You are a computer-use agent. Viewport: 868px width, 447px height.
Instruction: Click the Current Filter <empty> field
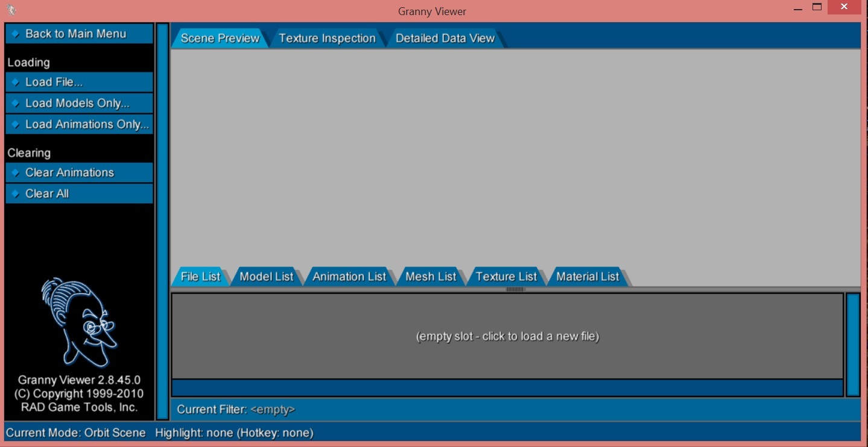point(516,410)
